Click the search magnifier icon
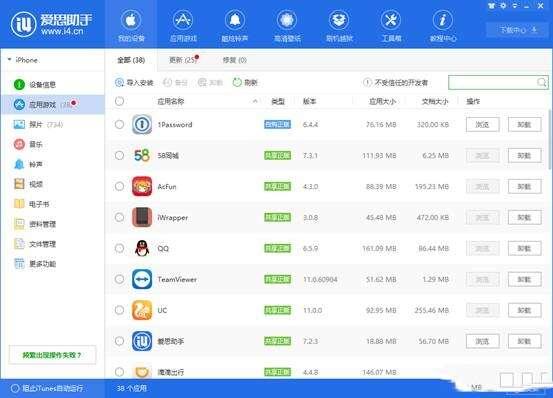Screen dimensions: 553x398 [x=541, y=82]
